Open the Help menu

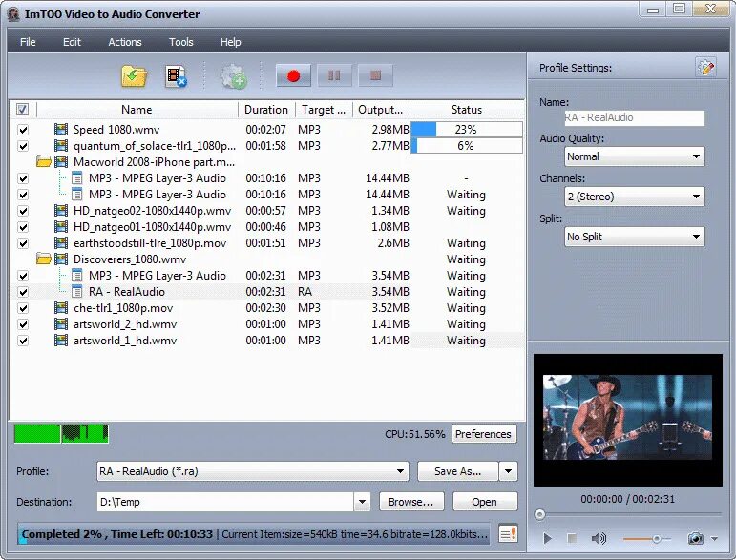click(230, 42)
